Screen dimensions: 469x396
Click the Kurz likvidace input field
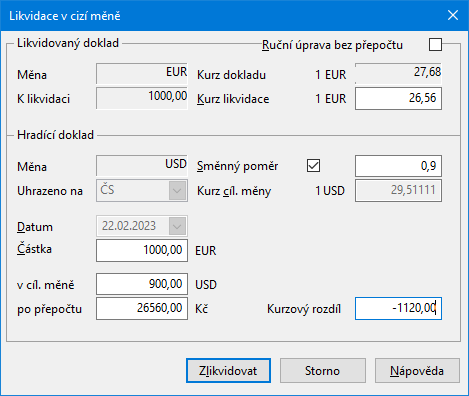click(398, 99)
